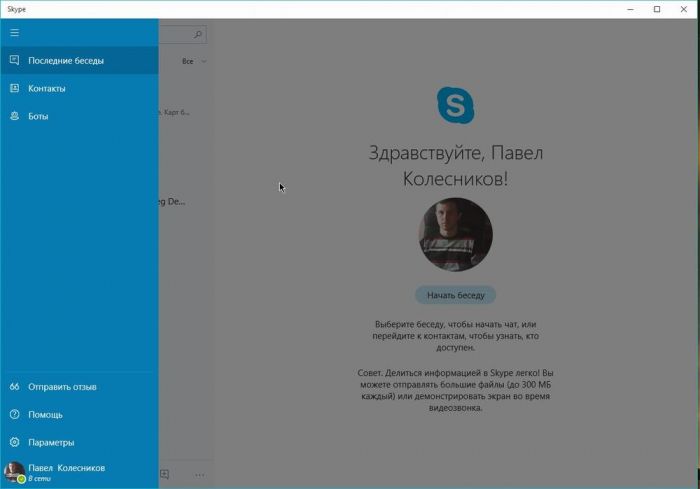
Task: Click the Боты bots icon
Action: 14,117
